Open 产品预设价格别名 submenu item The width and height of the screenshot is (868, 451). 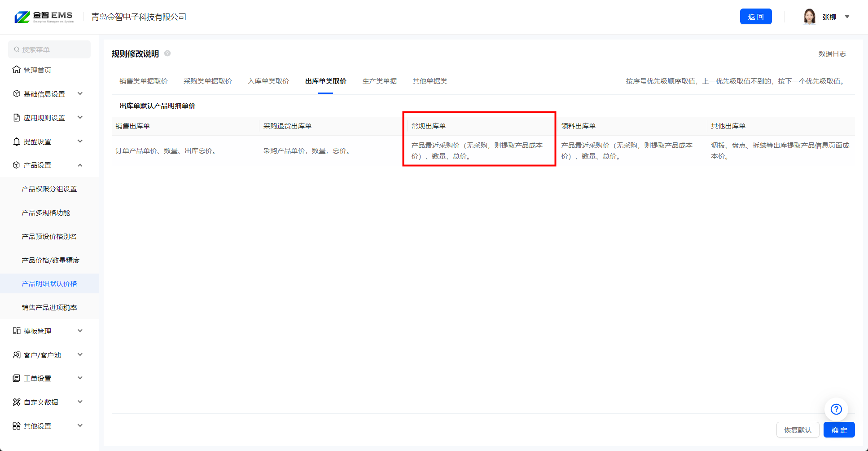click(x=49, y=237)
